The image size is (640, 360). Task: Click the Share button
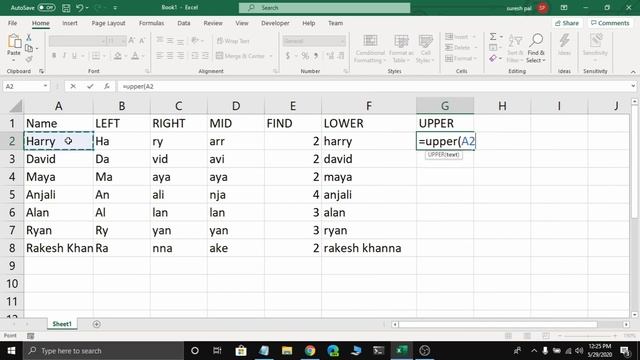pos(567,23)
